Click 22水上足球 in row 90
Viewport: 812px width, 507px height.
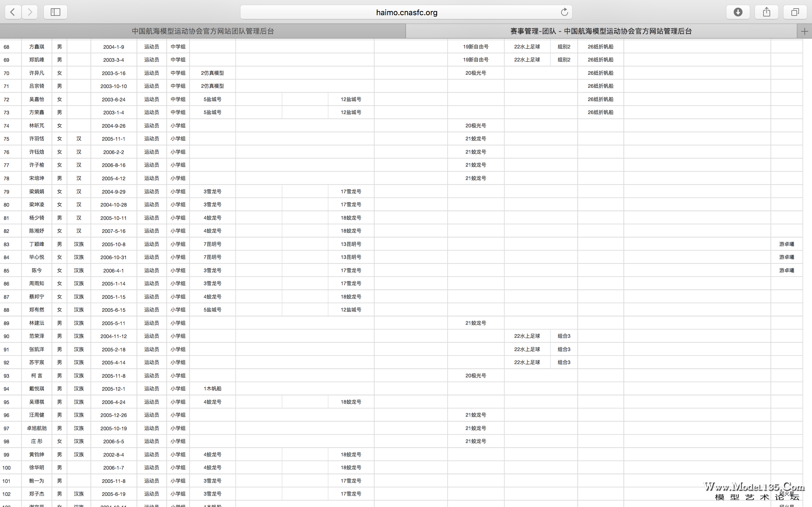[x=527, y=336]
